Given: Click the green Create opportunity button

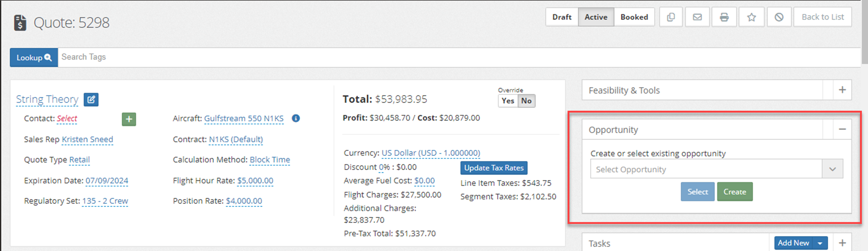Looking at the screenshot, I should point(734,192).
